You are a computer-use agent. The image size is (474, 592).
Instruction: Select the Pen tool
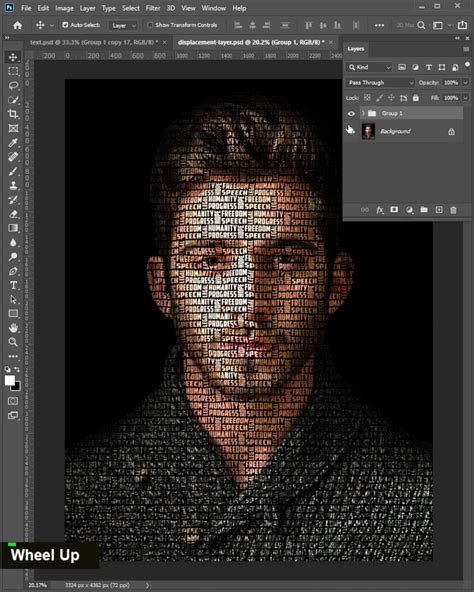pyautogui.click(x=13, y=271)
